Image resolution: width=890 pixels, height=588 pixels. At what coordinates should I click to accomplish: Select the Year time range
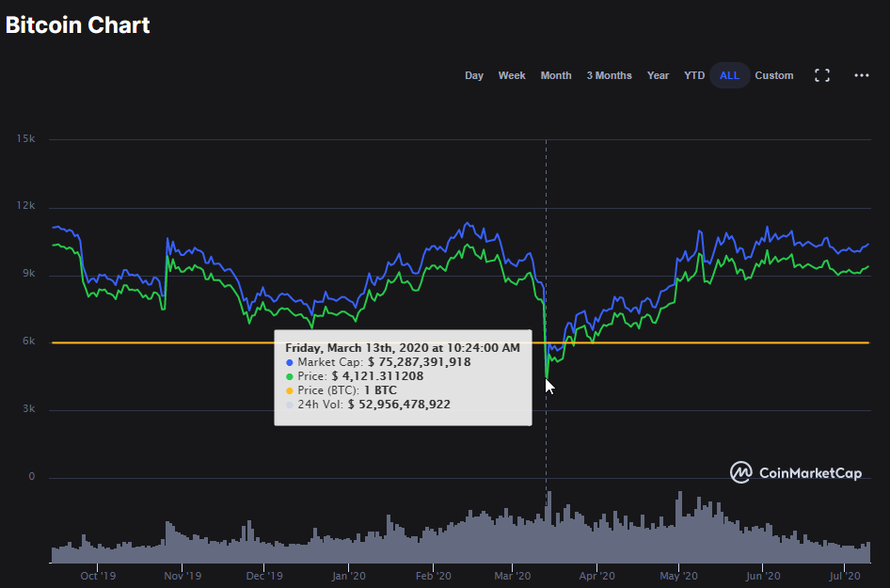pyautogui.click(x=658, y=75)
